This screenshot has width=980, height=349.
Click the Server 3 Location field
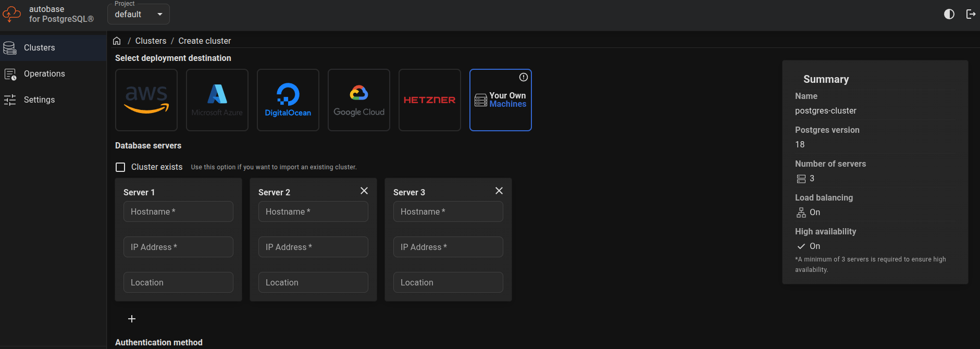448,282
